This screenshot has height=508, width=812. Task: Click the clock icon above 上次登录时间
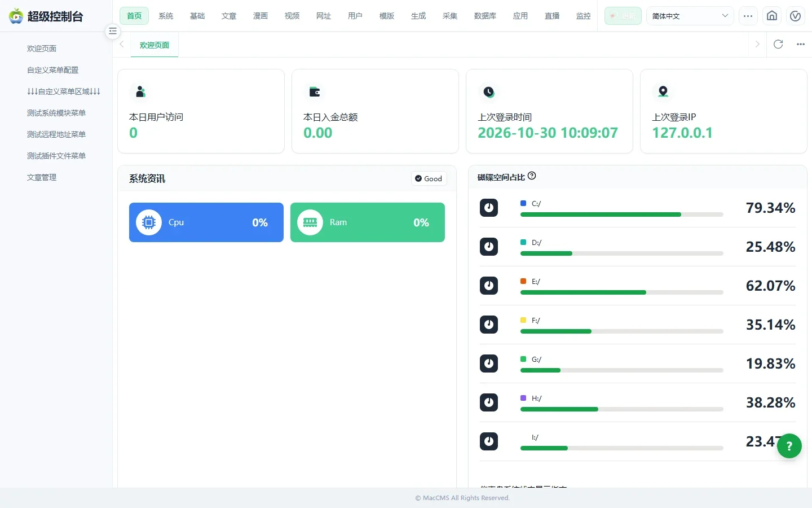tap(489, 91)
